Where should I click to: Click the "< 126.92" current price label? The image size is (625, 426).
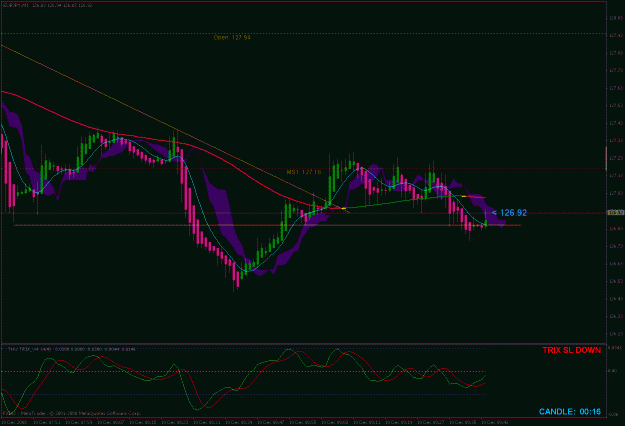[x=509, y=213]
